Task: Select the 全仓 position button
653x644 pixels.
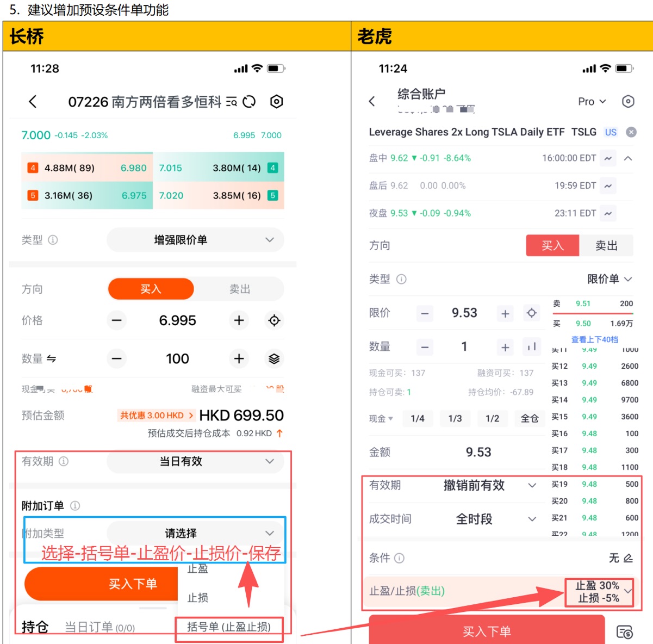Action: point(530,418)
